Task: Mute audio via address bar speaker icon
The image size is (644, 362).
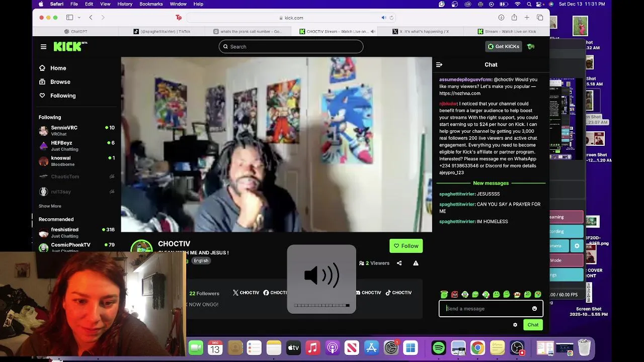Action: point(384,18)
